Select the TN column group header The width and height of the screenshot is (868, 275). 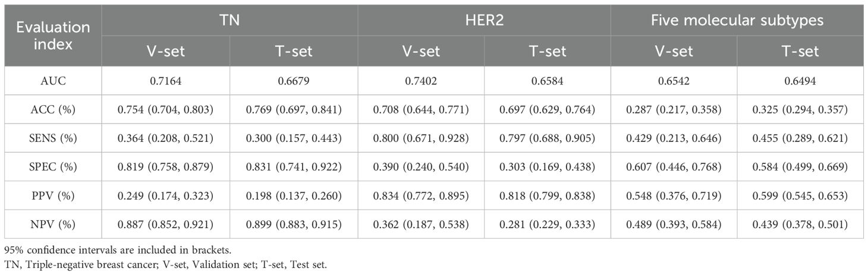[x=229, y=21]
